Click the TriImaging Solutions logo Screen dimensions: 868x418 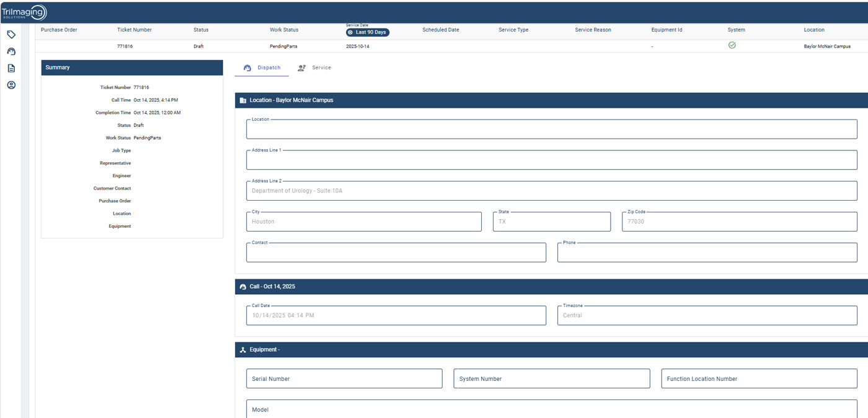[24, 12]
